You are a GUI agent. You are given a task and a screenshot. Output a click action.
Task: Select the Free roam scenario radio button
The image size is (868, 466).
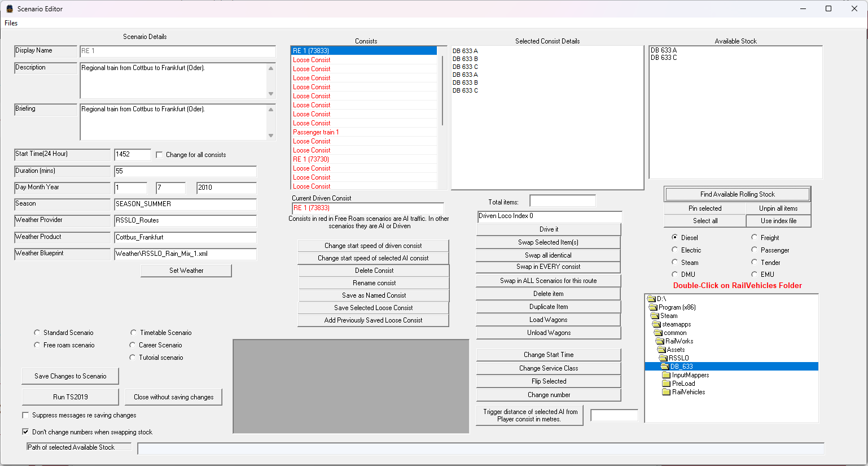point(37,345)
